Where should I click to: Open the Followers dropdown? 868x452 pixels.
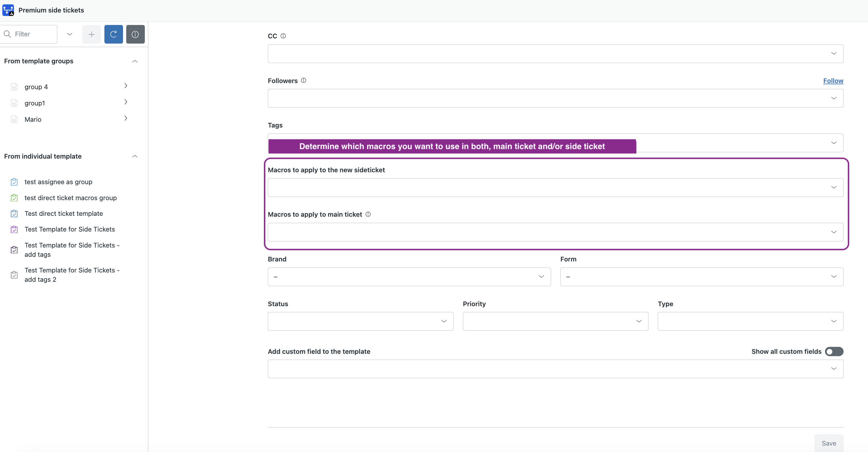click(555, 98)
